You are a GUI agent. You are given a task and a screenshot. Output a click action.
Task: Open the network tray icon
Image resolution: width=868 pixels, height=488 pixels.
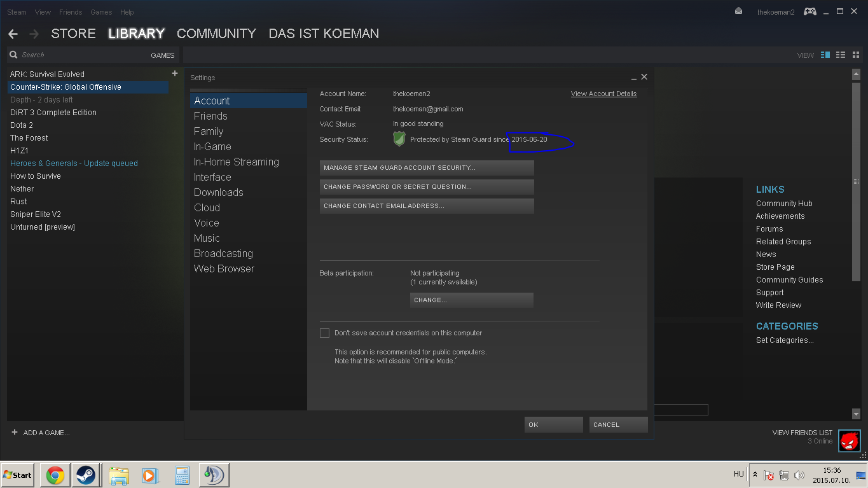tap(784, 475)
